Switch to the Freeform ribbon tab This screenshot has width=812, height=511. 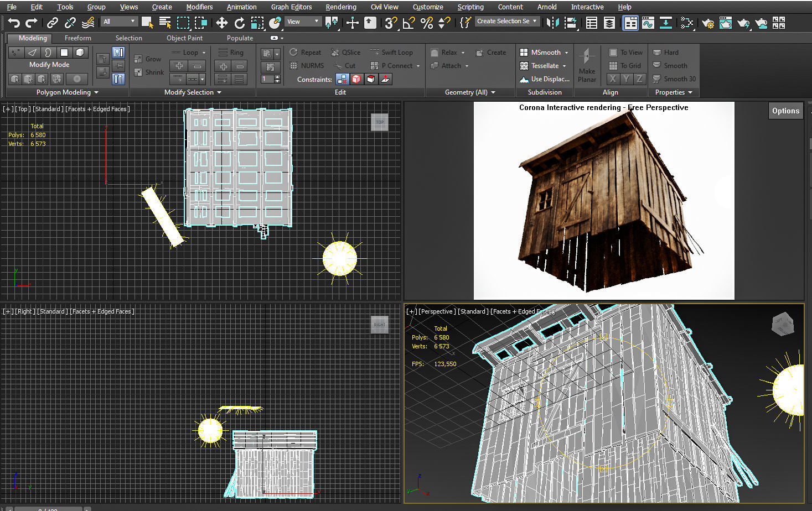77,38
